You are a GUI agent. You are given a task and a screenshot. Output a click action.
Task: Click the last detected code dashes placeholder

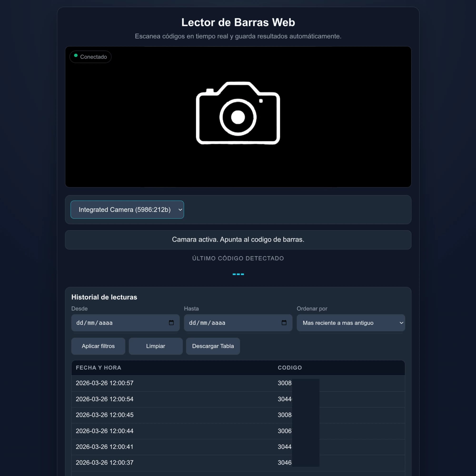(x=238, y=274)
